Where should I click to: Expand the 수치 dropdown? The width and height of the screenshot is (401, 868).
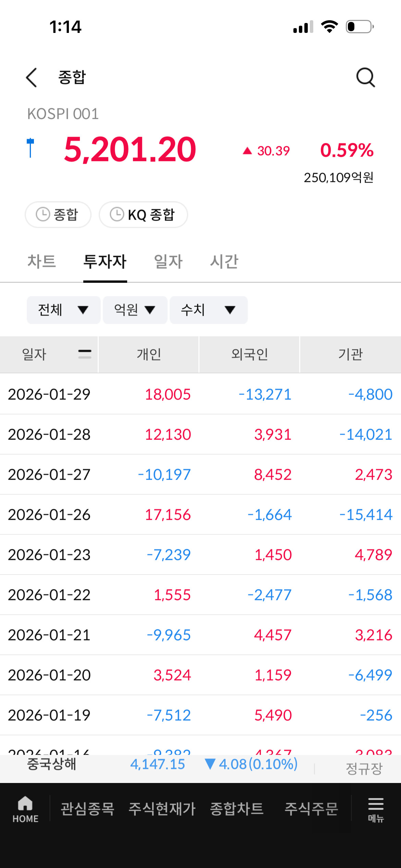(208, 310)
